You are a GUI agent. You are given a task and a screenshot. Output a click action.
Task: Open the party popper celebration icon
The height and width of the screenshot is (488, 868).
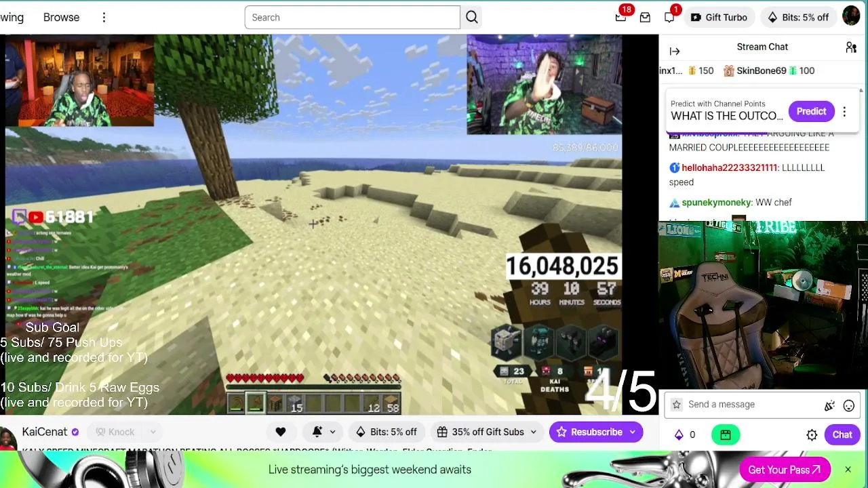(829, 405)
